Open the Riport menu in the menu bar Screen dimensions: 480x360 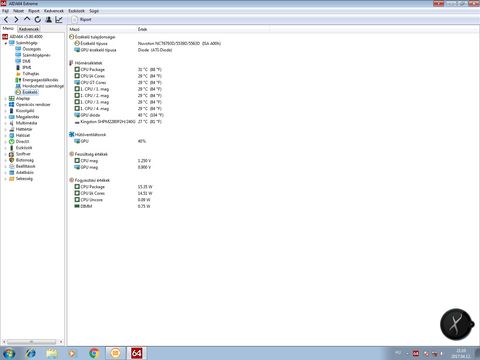[34, 11]
